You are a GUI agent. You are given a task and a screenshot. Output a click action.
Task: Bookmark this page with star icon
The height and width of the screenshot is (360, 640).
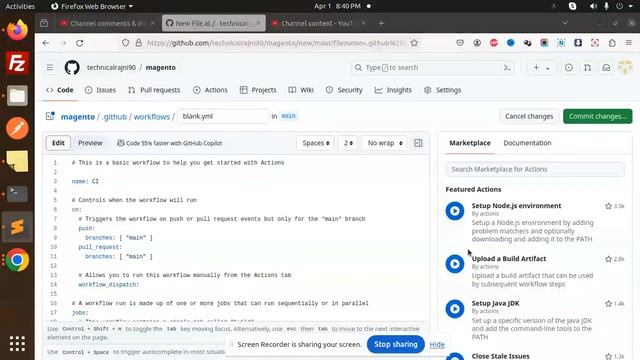tap(414, 43)
